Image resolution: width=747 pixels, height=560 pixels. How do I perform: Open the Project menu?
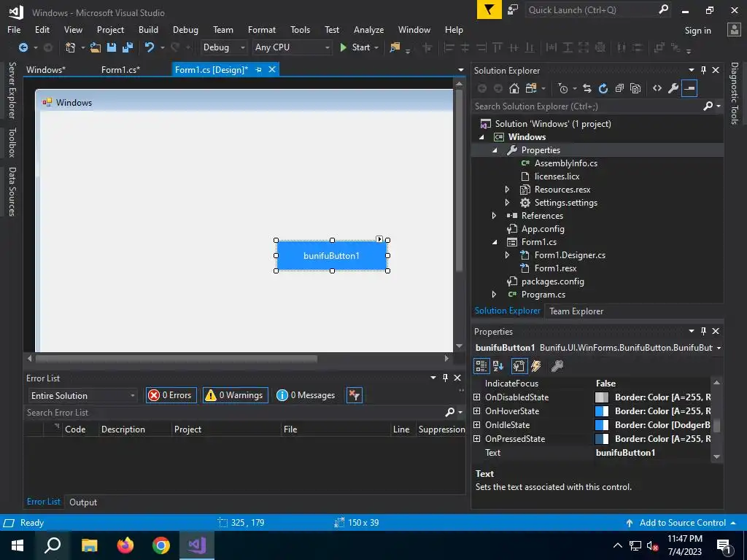point(110,29)
